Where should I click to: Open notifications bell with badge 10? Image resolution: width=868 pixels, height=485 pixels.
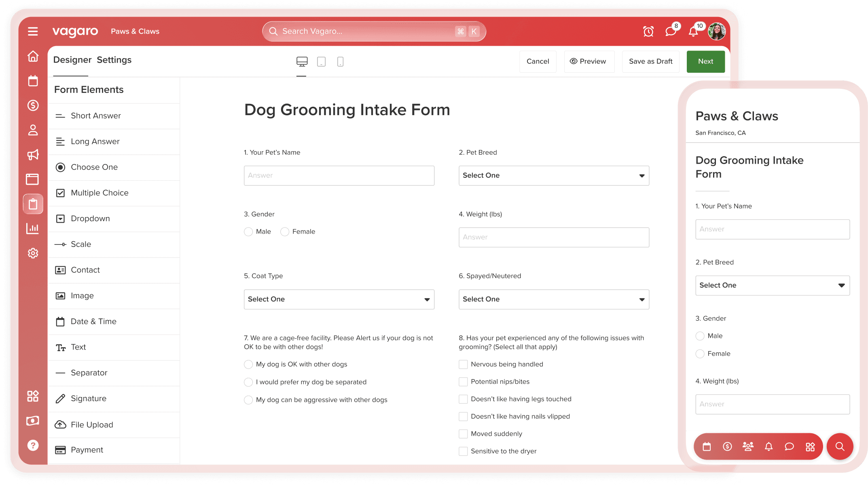(693, 32)
